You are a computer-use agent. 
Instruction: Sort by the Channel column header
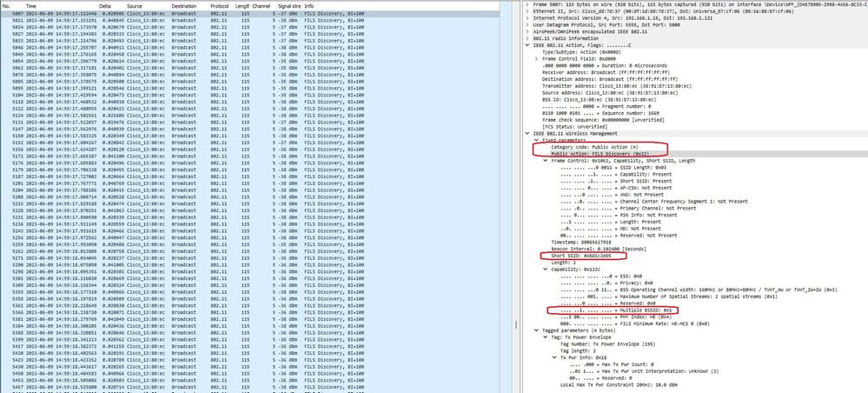tap(263, 5)
